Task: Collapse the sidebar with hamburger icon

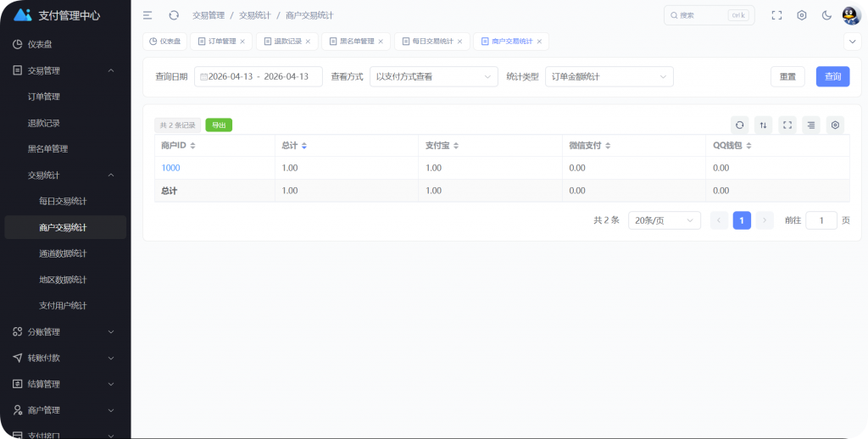Action: pos(147,15)
